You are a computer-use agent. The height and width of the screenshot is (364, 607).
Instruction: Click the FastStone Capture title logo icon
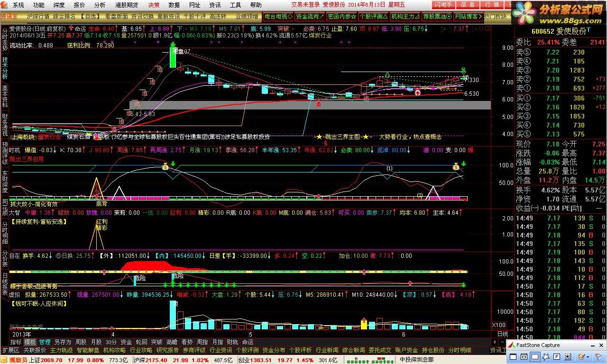click(512, 345)
